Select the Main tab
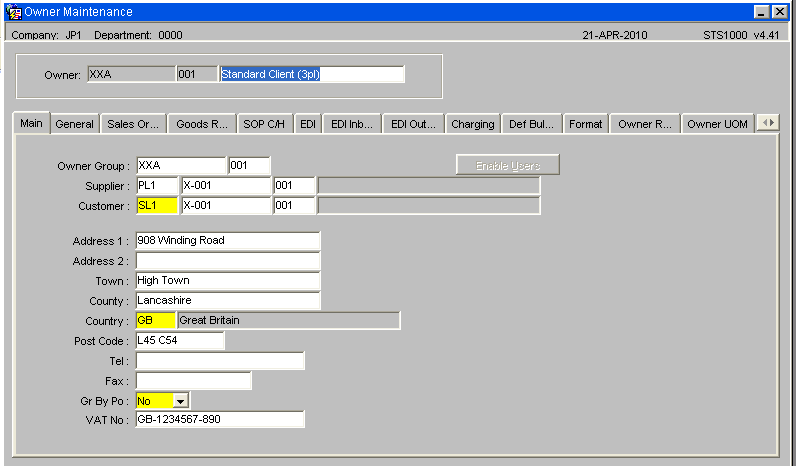 pyautogui.click(x=31, y=123)
